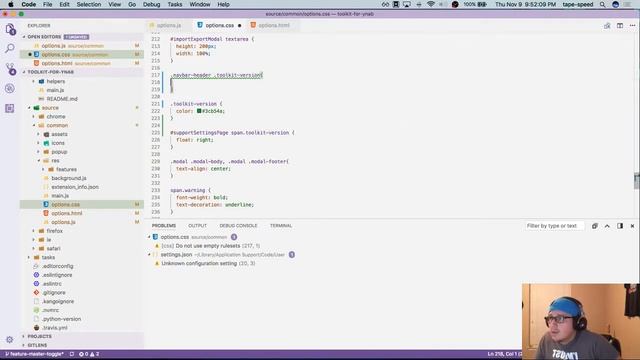Collapse settings.json problems group
Viewport: 640px width, 360px height.
(x=149, y=254)
